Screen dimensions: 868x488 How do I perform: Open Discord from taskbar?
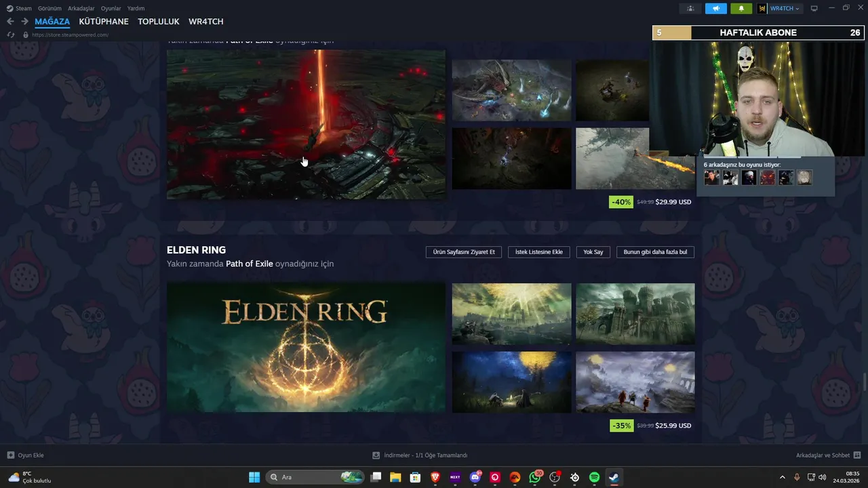coord(475,477)
